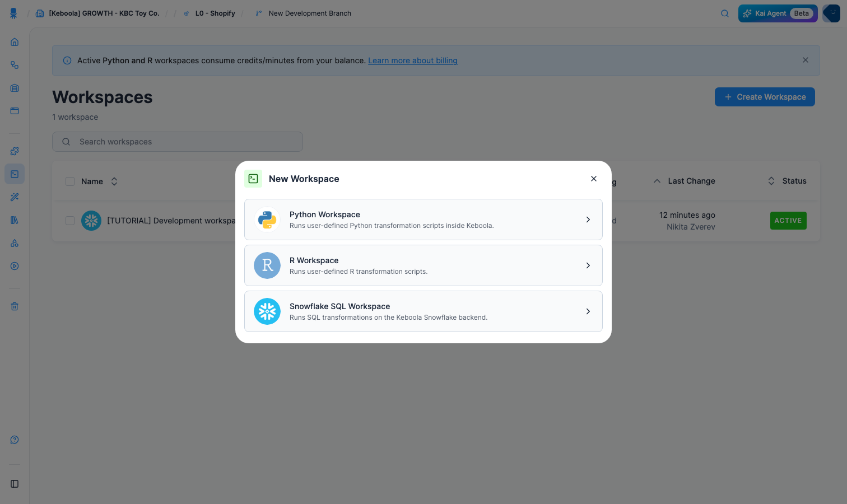Click the 'Nikita Zverev' author name
Image resolution: width=847 pixels, height=504 pixels.
691,227
